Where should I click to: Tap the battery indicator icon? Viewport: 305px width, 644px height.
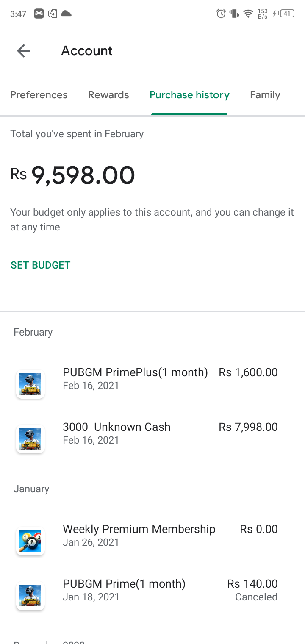coord(287,14)
